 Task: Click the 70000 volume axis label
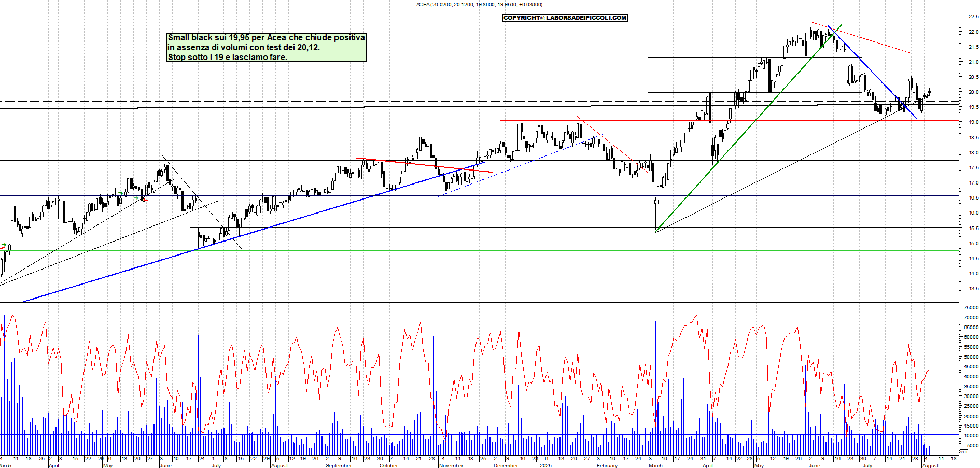tap(971, 318)
